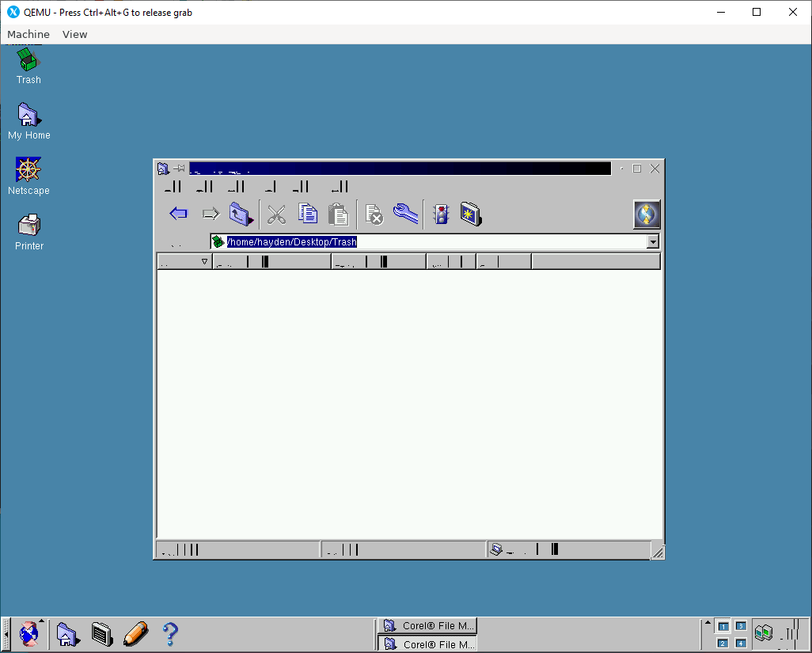This screenshot has width=812, height=653.
Task: Go up one directory level
Action: pos(241,214)
